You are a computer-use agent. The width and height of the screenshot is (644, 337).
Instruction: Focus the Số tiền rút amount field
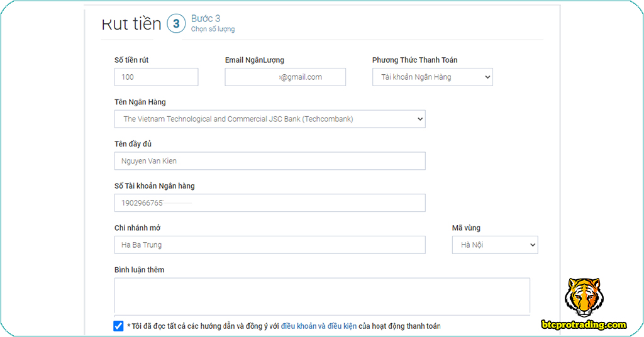pos(156,77)
